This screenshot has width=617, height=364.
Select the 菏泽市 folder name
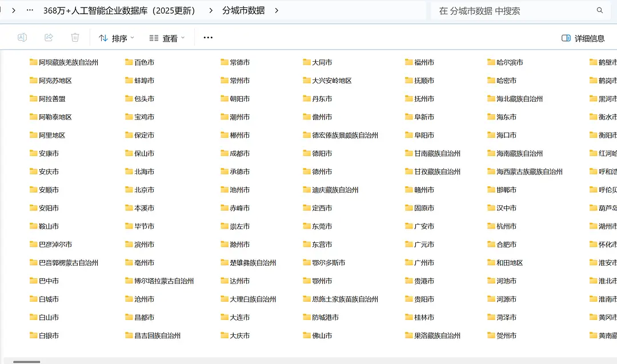point(506,318)
